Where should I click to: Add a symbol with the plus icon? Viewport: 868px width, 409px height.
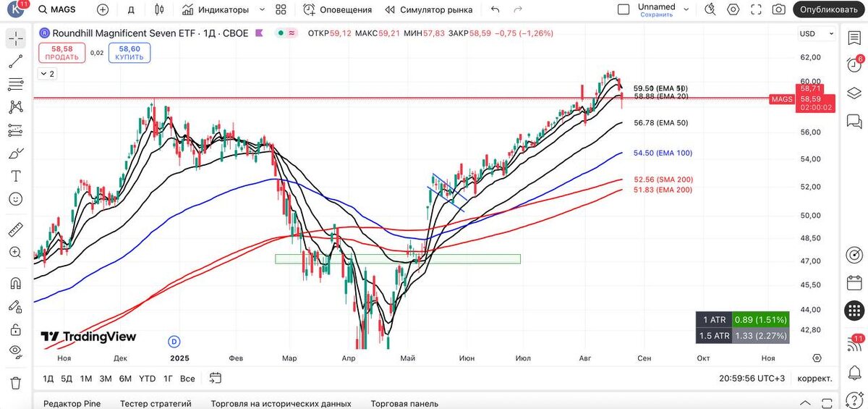coord(103,9)
